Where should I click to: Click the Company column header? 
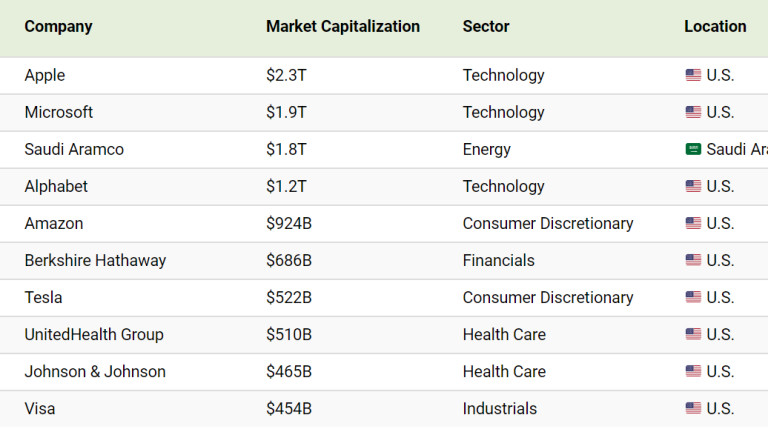coord(58,27)
